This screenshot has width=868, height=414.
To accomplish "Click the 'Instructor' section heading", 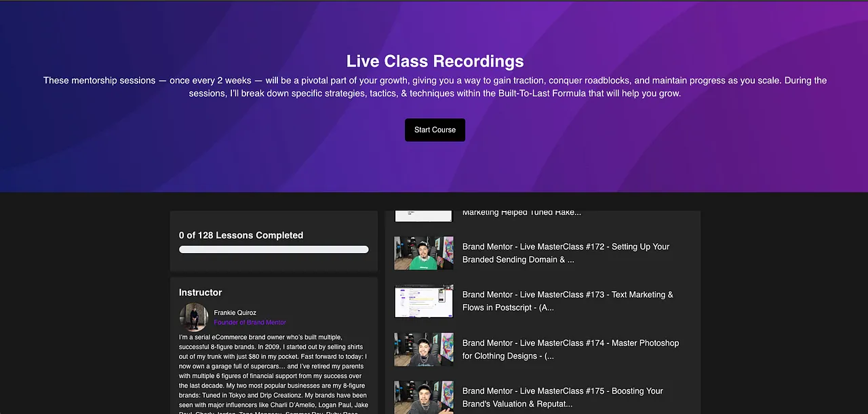I will [200, 293].
